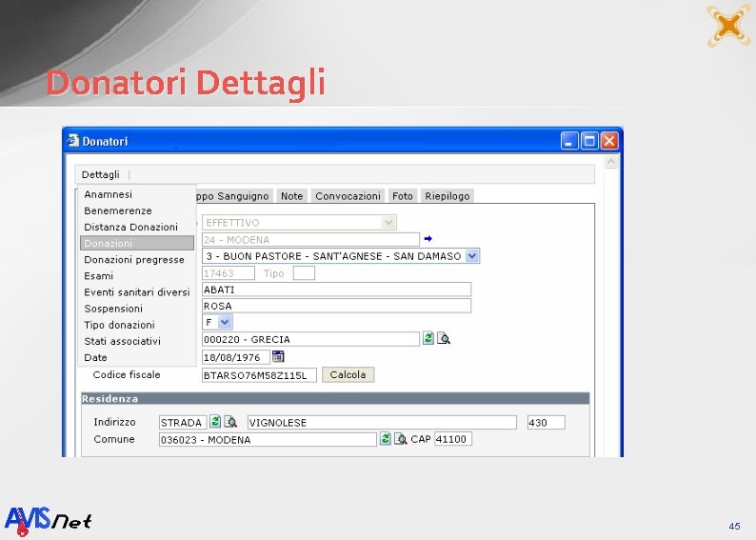
Task: Open the Dettagli menu
Action: pyautogui.click(x=100, y=174)
